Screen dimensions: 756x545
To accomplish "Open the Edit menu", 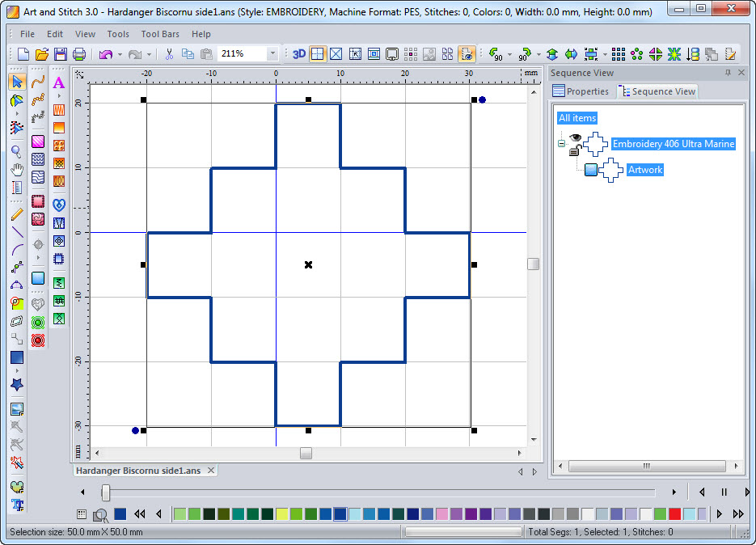I will pyautogui.click(x=55, y=34).
